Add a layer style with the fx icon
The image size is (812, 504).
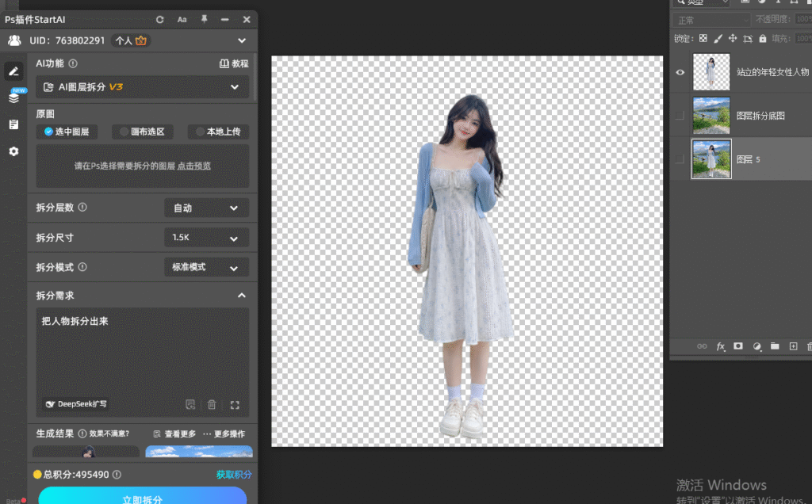[x=720, y=346]
